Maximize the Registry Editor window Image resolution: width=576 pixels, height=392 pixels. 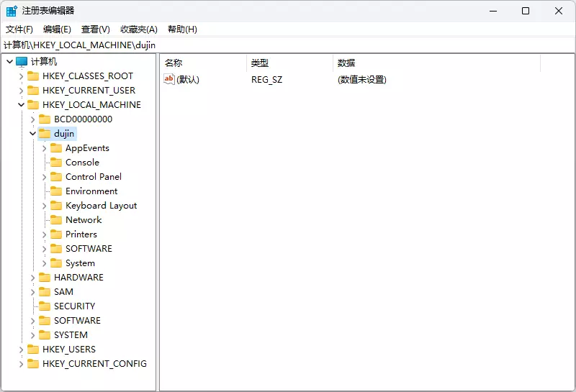pyautogui.click(x=526, y=11)
